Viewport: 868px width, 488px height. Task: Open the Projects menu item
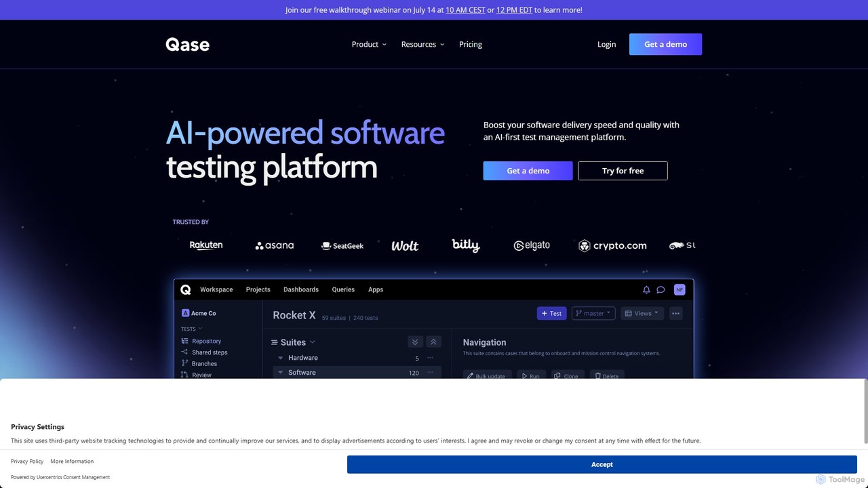[258, 289]
